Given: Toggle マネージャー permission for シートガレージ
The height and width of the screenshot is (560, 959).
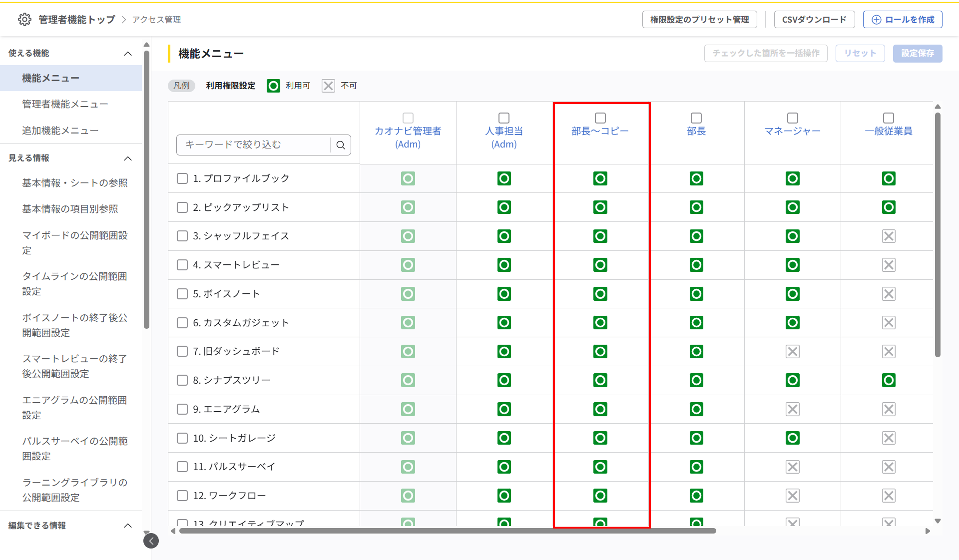Looking at the screenshot, I should [792, 438].
